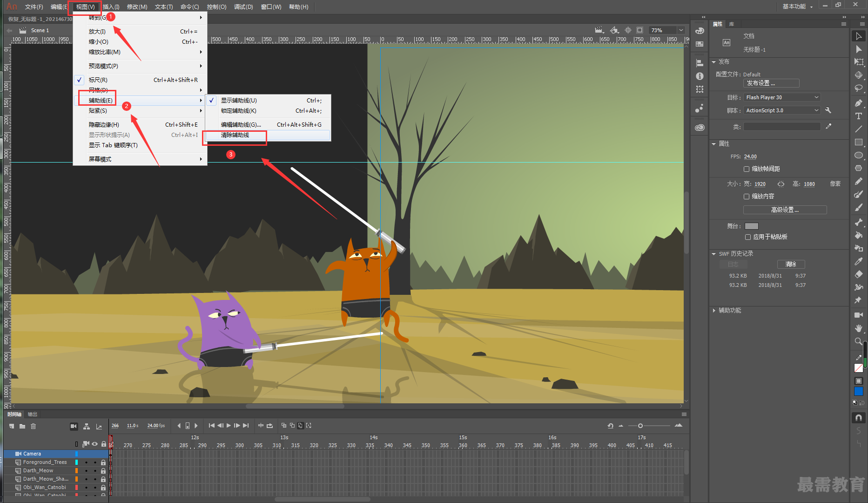
Task: Open the Color panel palette icon
Action: click(x=700, y=31)
